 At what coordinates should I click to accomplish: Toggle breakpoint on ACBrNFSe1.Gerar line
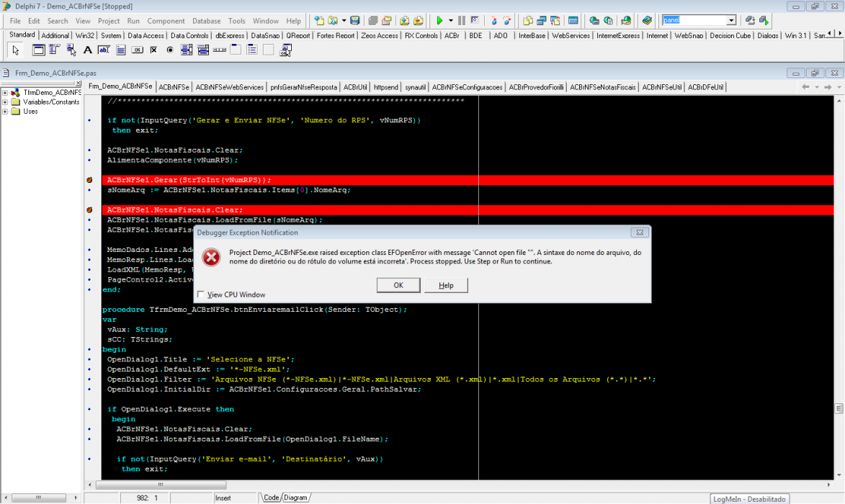tap(89, 180)
